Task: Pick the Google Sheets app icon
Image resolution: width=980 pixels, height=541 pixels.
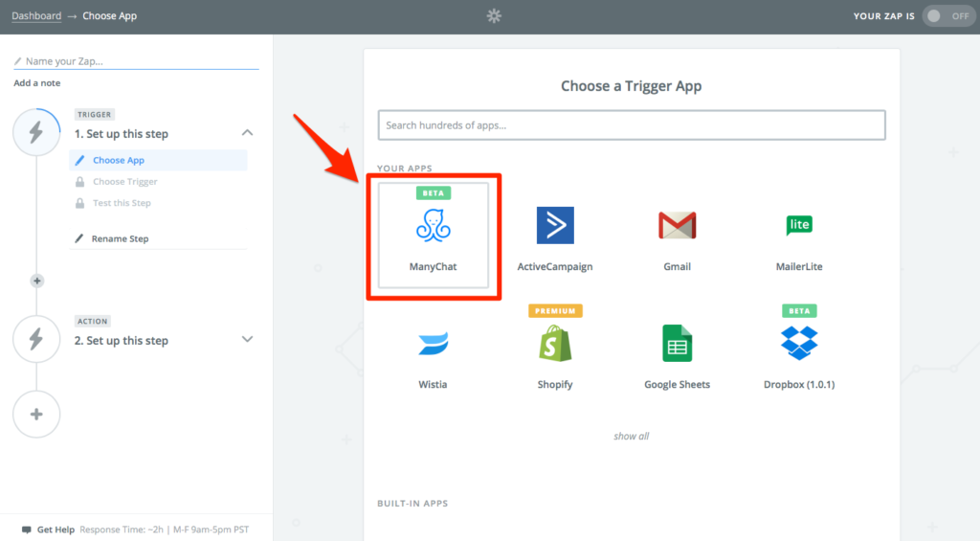Action: [x=677, y=344]
